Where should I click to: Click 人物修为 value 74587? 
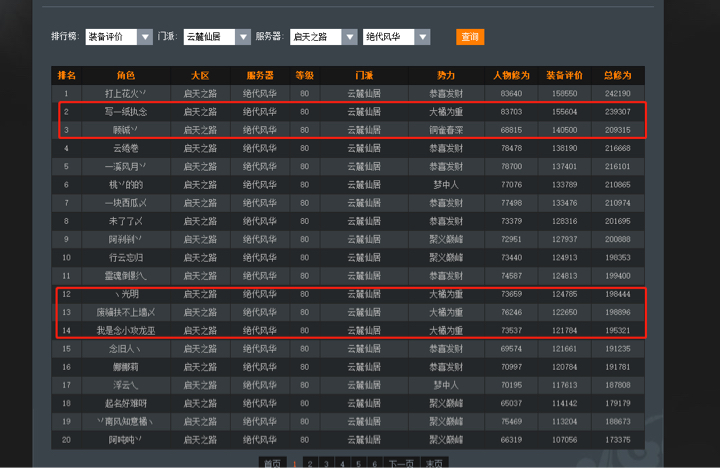511,276
